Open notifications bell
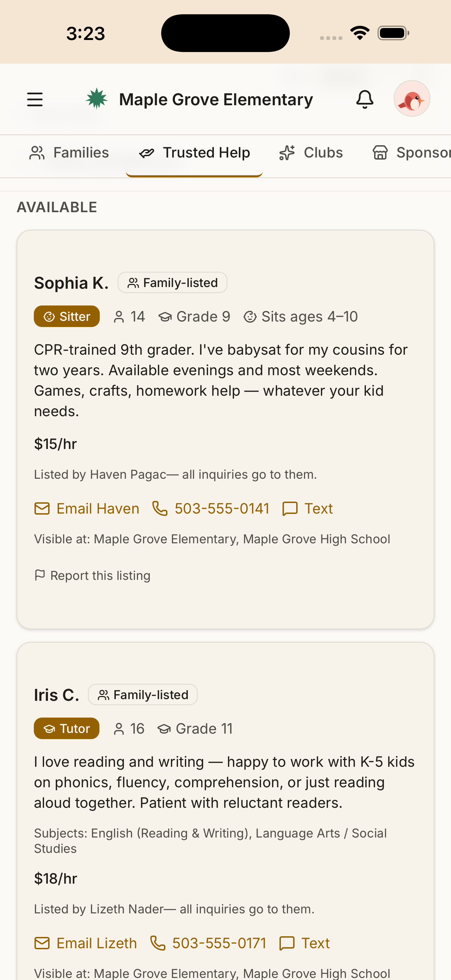 pyautogui.click(x=364, y=99)
